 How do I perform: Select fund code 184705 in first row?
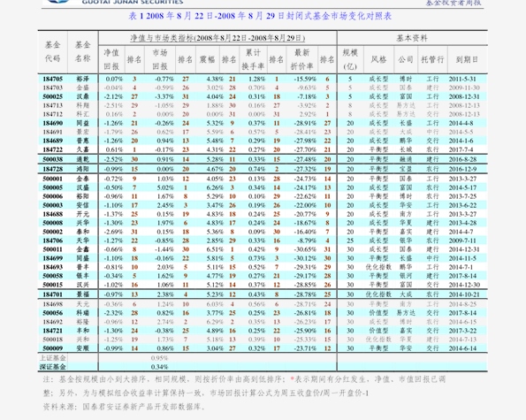(53, 80)
